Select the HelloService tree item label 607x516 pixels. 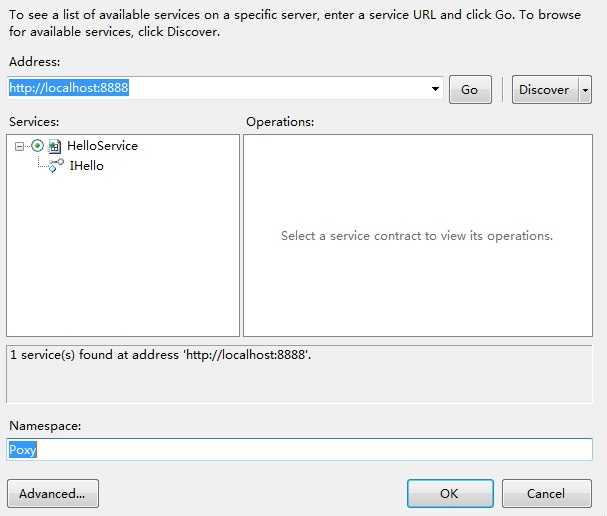pos(102,146)
